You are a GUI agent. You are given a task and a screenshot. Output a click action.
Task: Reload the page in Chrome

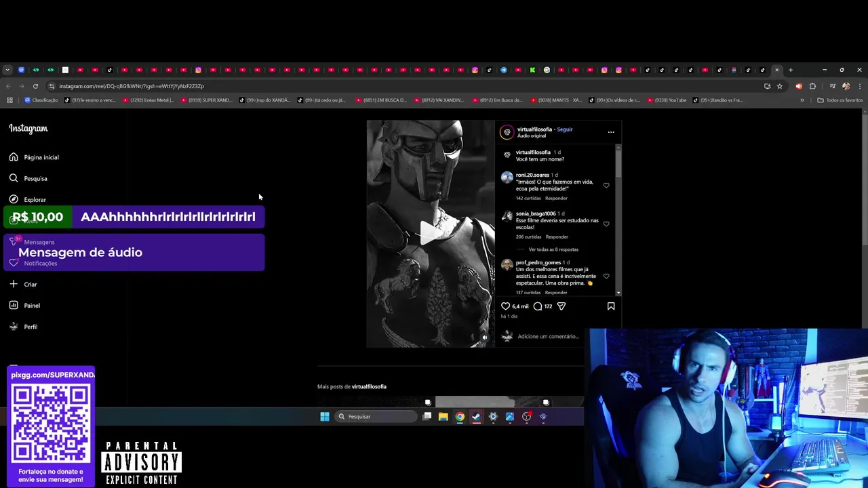tap(35, 86)
